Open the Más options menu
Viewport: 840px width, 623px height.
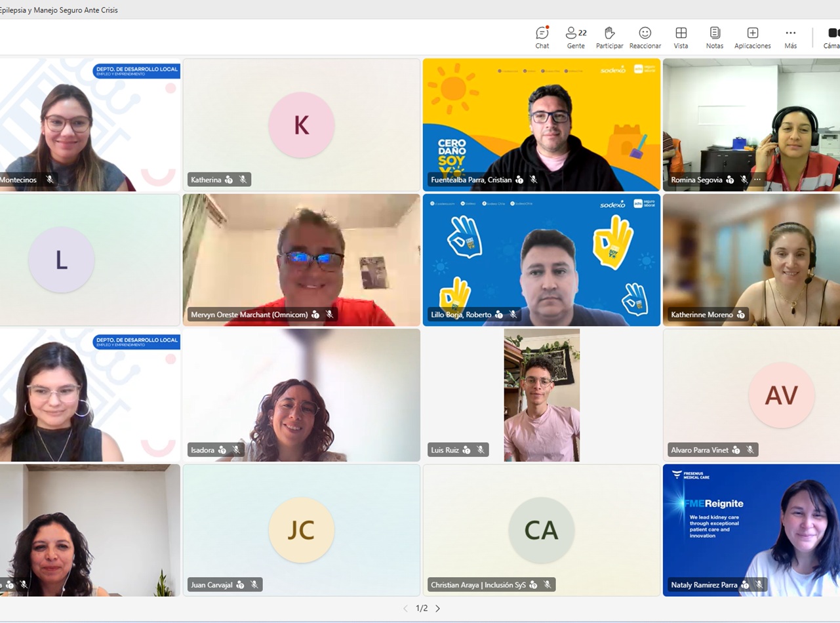click(790, 37)
